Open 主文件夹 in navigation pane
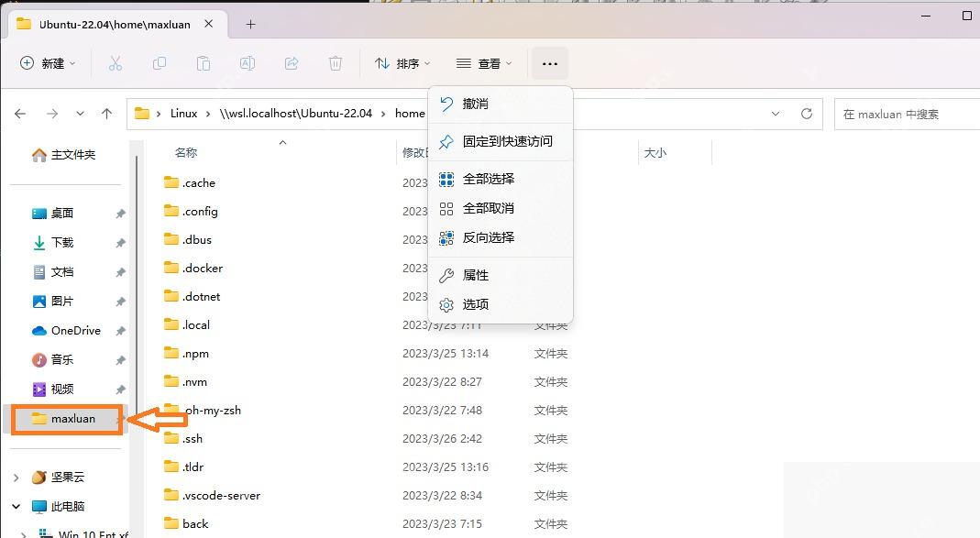980x538 pixels. click(x=66, y=155)
